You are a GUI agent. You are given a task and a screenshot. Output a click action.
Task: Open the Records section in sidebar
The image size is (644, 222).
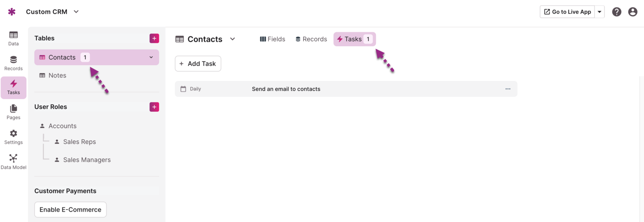pos(13,63)
